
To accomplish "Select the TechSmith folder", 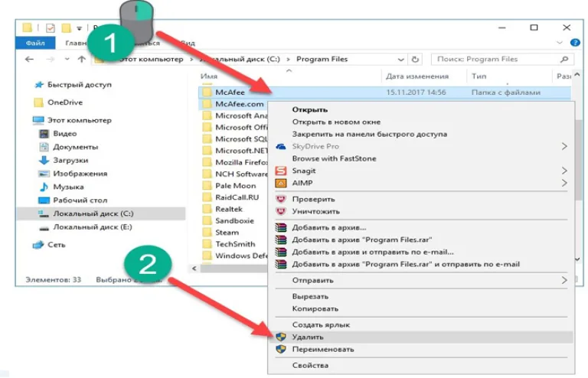I will click(234, 244).
